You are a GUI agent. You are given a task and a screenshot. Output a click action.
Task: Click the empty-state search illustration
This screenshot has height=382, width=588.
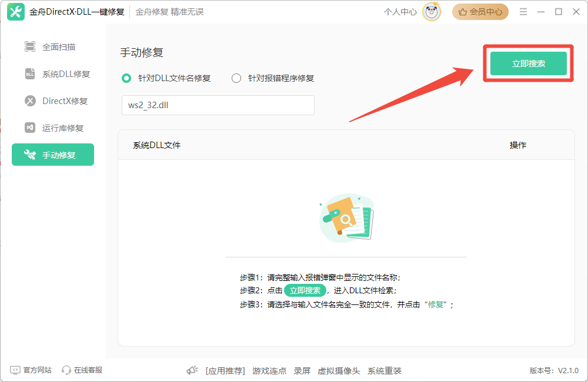(347, 218)
